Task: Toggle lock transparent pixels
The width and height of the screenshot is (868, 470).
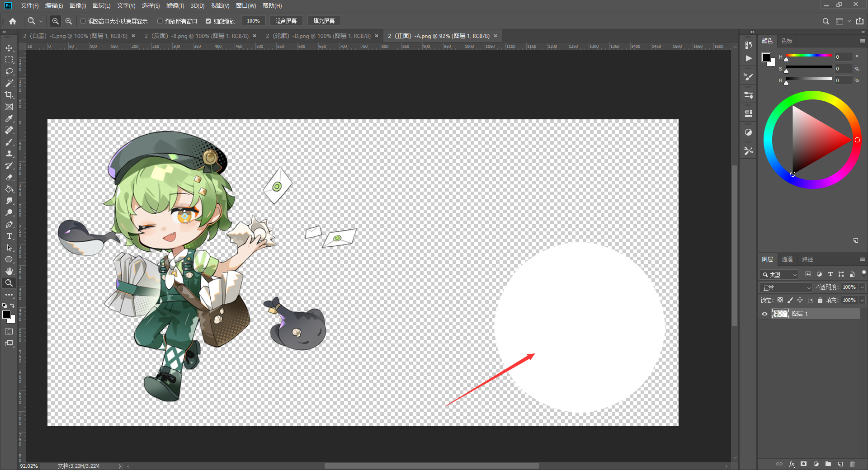Action: coord(780,300)
